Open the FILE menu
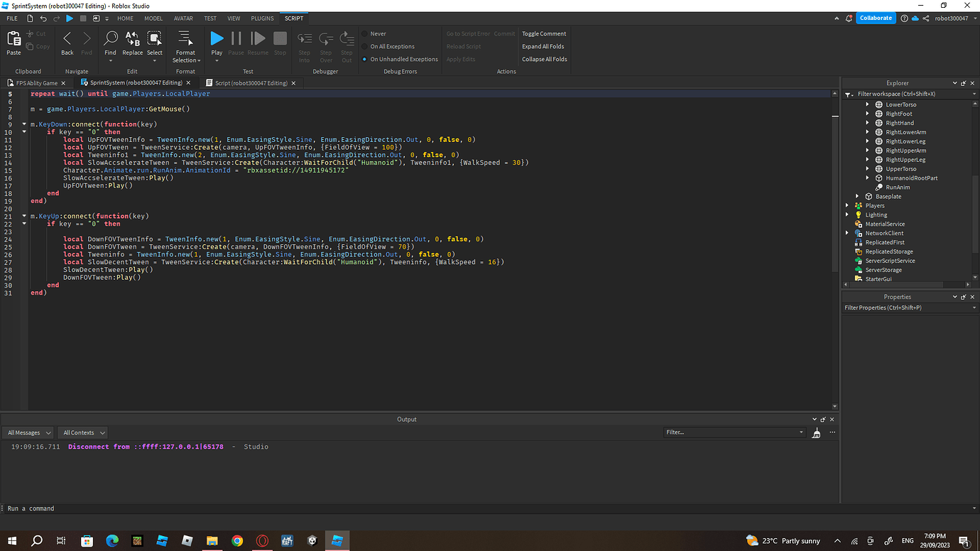980x551 pixels. [12, 18]
